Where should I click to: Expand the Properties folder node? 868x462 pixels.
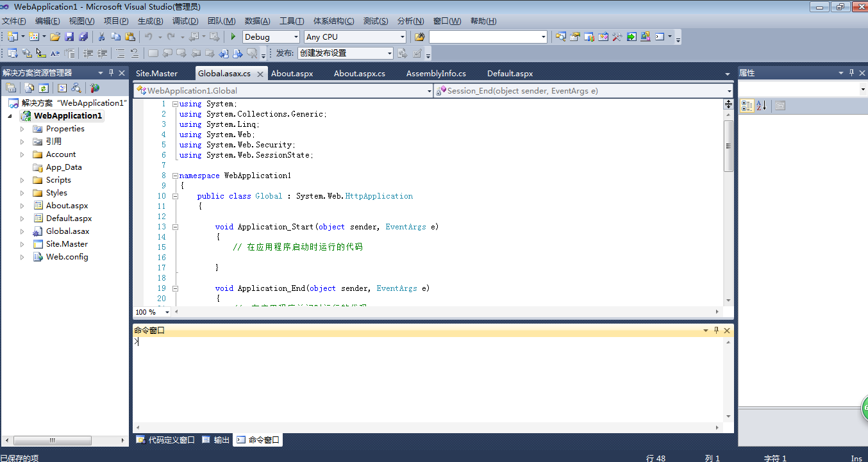pos(22,129)
